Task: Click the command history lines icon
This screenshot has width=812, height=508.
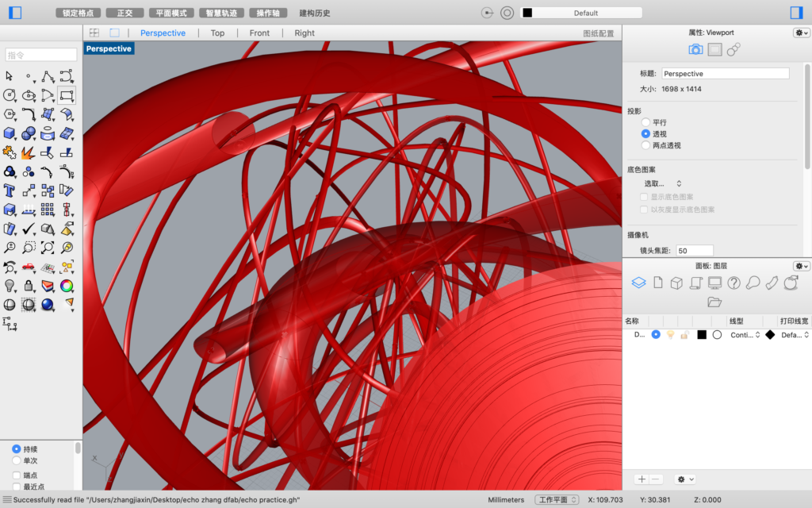Action: point(6,500)
